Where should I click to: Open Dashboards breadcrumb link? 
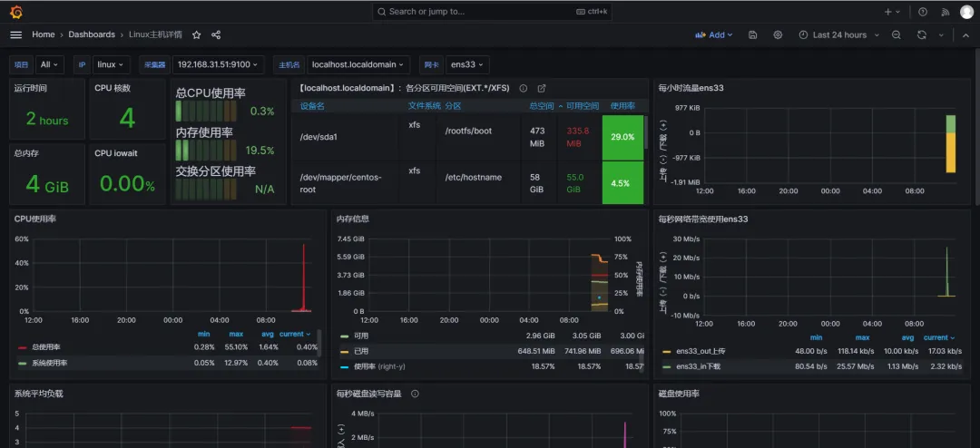[92, 34]
